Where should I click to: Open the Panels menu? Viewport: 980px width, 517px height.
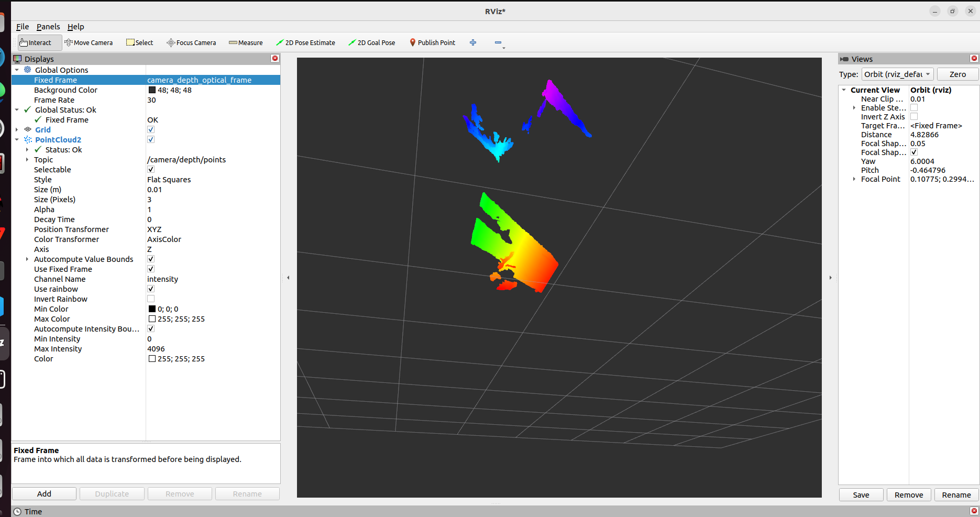(48, 26)
